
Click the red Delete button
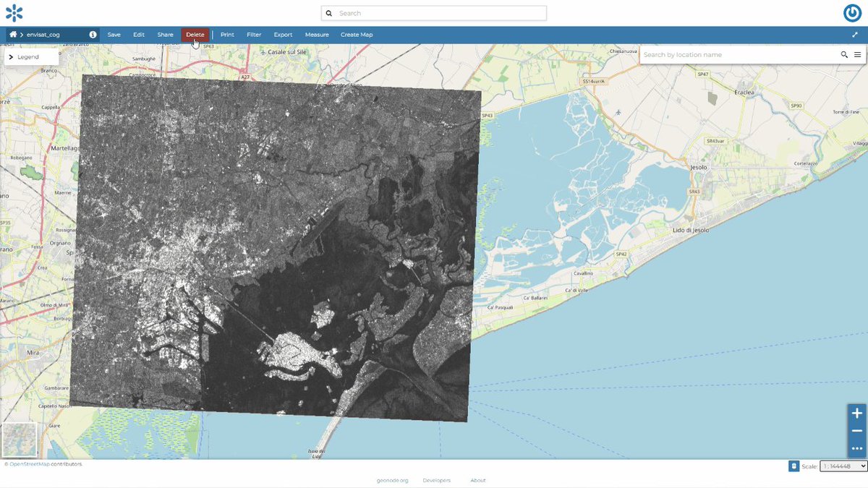[x=195, y=35]
